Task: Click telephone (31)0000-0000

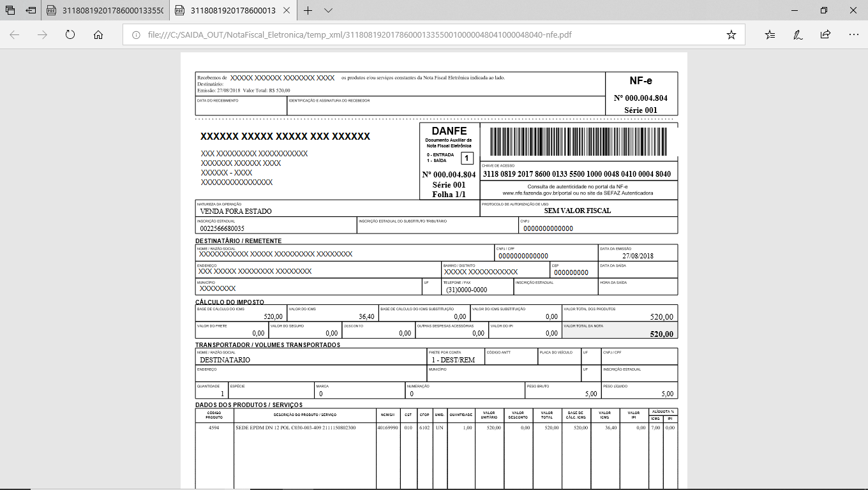Action: (x=467, y=290)
